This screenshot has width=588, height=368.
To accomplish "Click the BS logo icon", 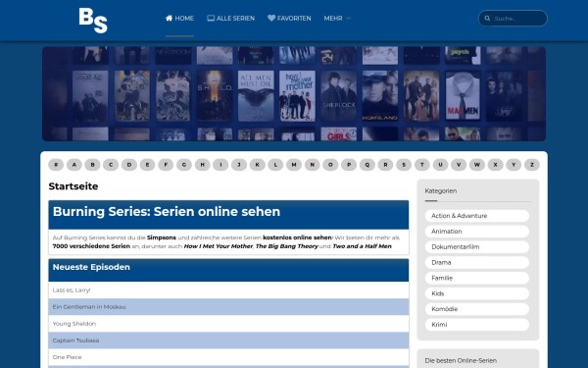I will (93, 21).
